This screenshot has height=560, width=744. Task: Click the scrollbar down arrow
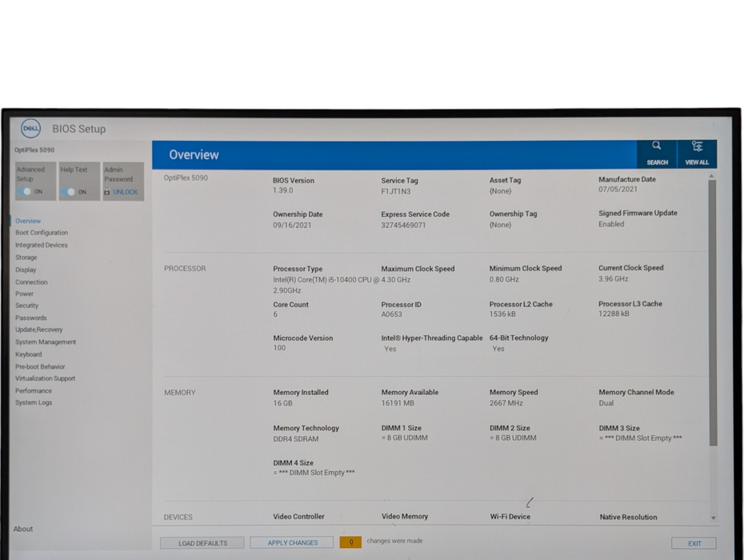713,518
